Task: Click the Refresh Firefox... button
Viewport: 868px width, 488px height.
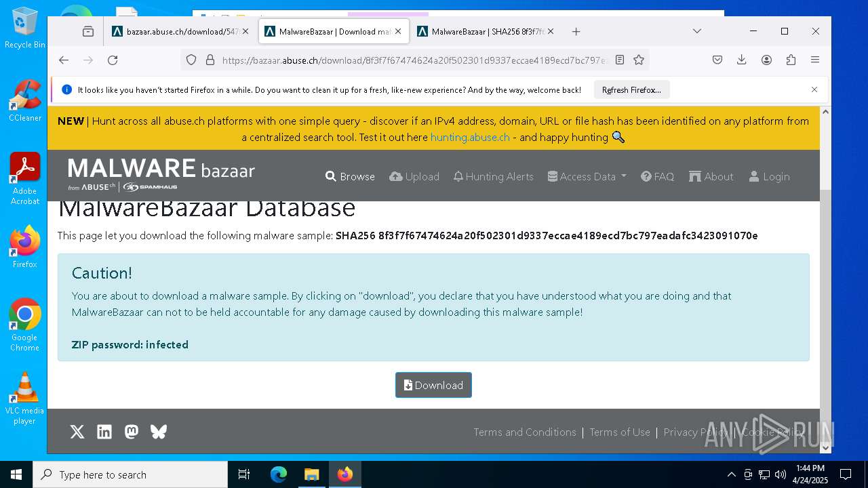Action: click(x=631, y=89)
